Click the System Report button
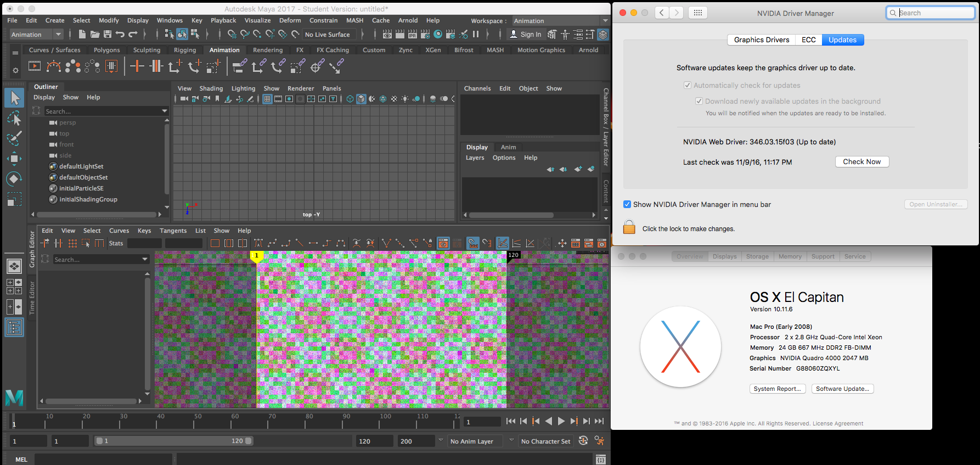 777,389
